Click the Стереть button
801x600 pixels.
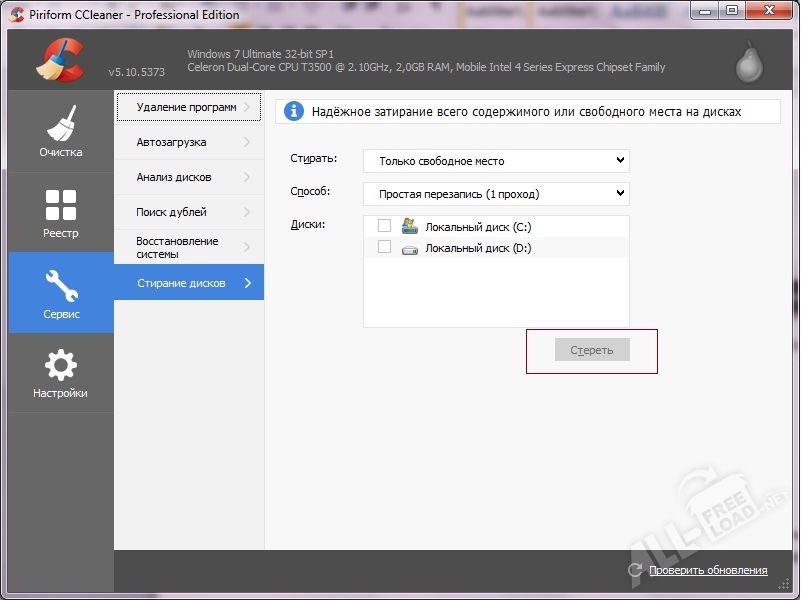tap(592, 350)
